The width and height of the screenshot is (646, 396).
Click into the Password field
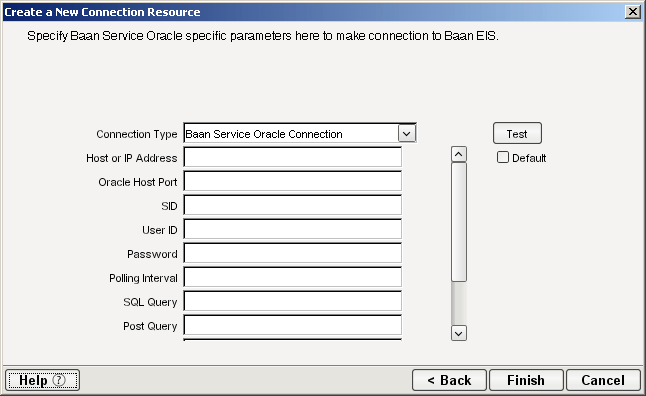pos(293,253)
